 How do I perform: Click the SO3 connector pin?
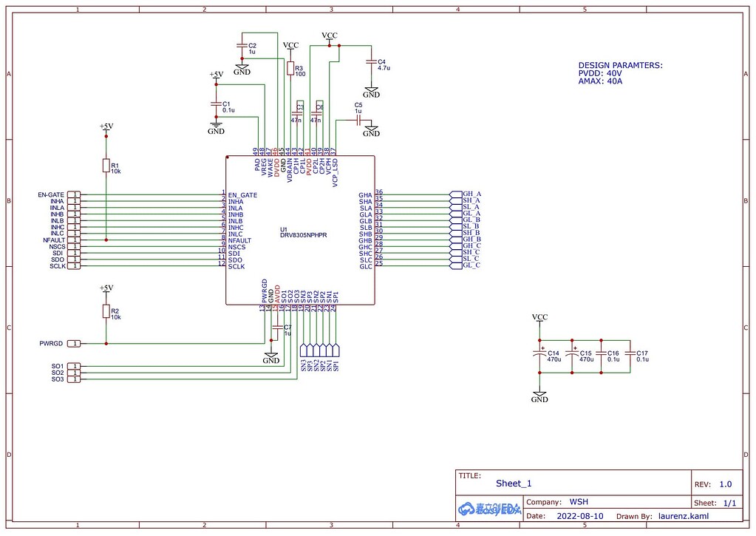coord(74,380)
